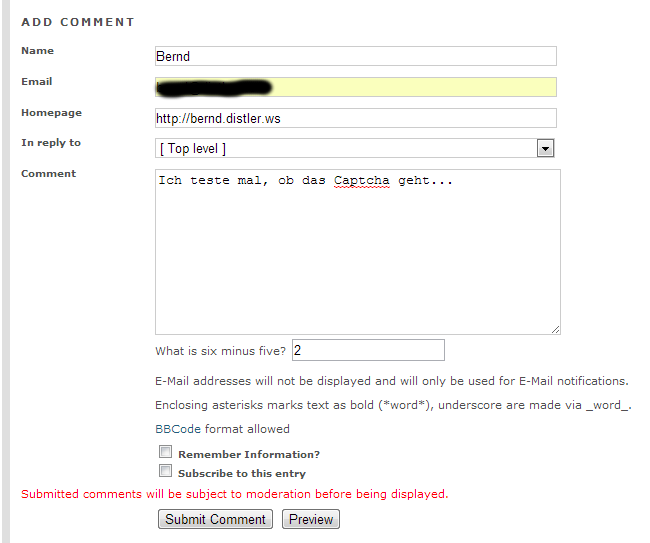Image resolution: width=650 pixels, height=543 pixels.
Task: Preview the comment with Preview button
Action: (x=311, y=520)
